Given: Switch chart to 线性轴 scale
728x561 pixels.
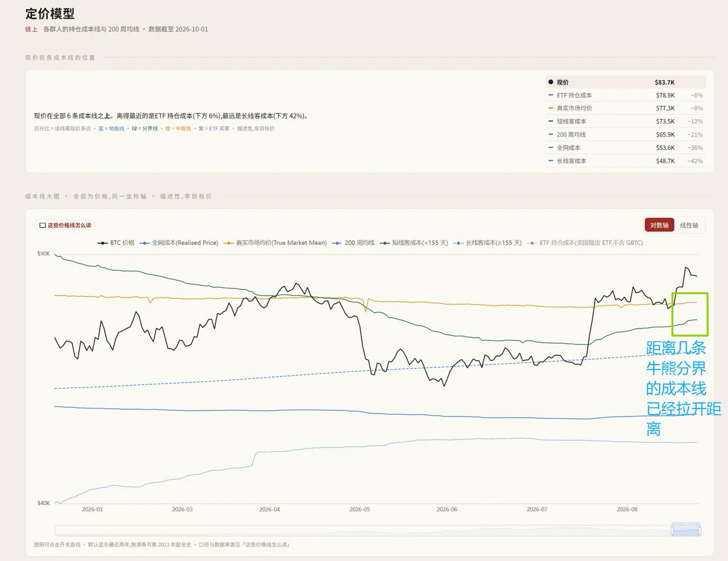Looking at the screenshot, I should [689, 225].
